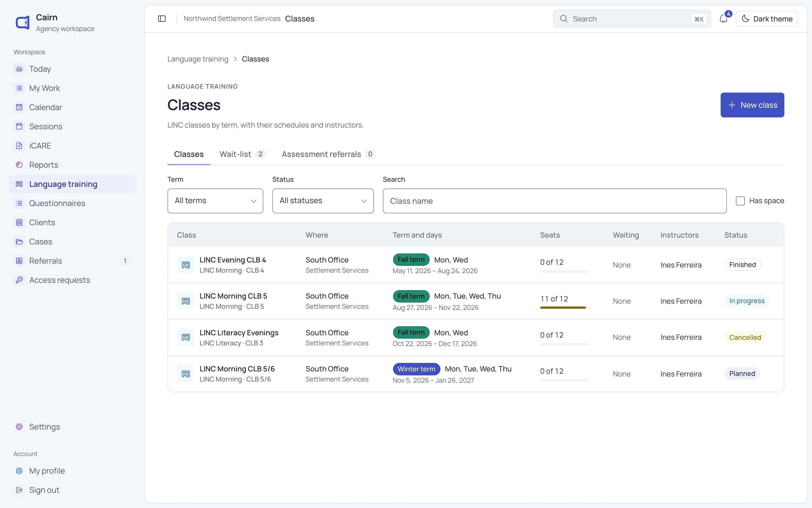The image size is (812, 508).
Task: Click the Sessions sidebar icon
Action: pyautogui.click(x=19, y=126)
